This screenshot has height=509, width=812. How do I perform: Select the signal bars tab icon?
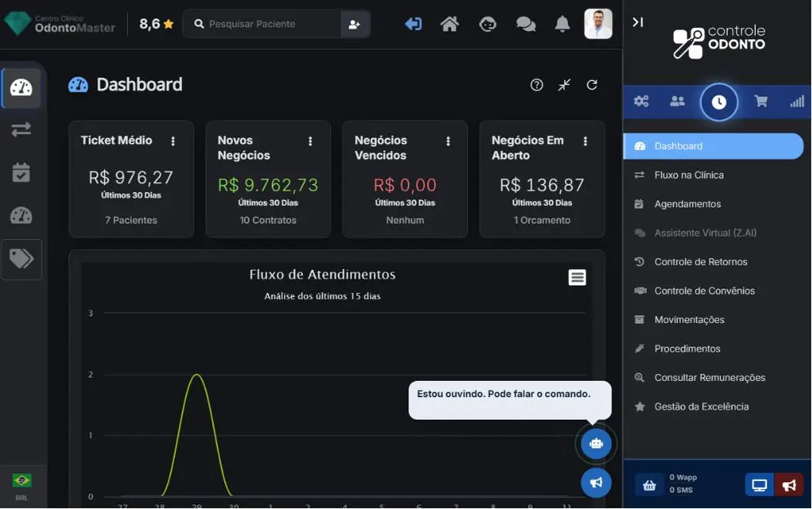[x=797, y=101]
